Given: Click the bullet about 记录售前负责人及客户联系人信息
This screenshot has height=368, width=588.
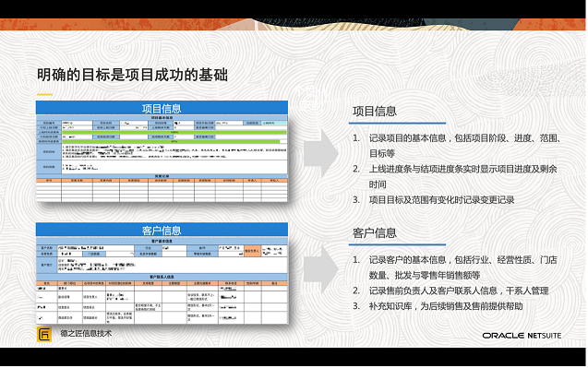Looking at the screenshot, I should pos(450,291).
